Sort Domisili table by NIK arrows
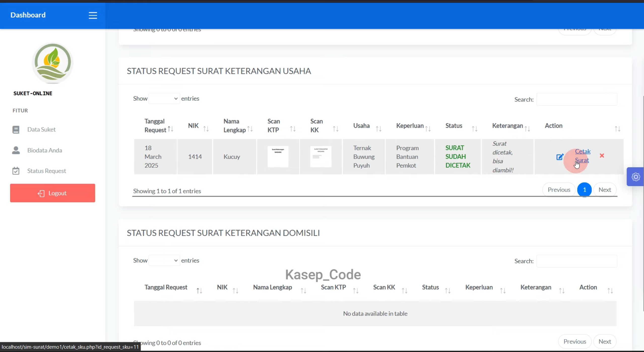 (x=235, y=291)
